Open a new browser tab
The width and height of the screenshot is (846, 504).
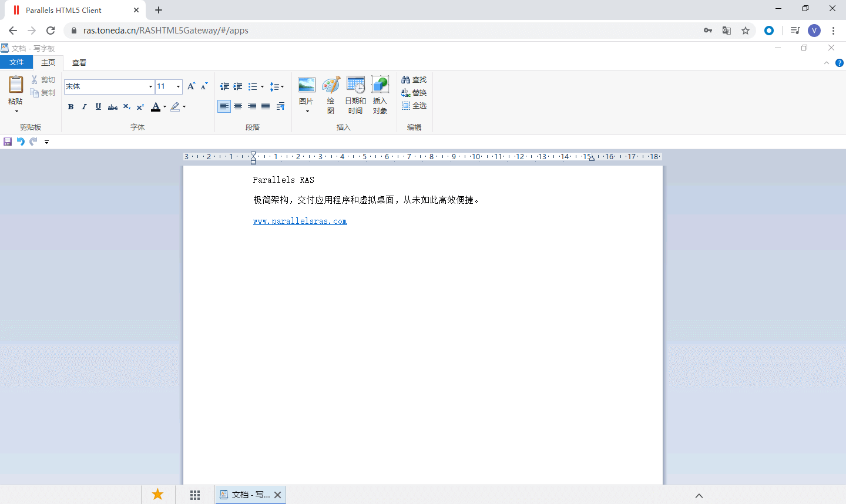(x=159, y=10)
